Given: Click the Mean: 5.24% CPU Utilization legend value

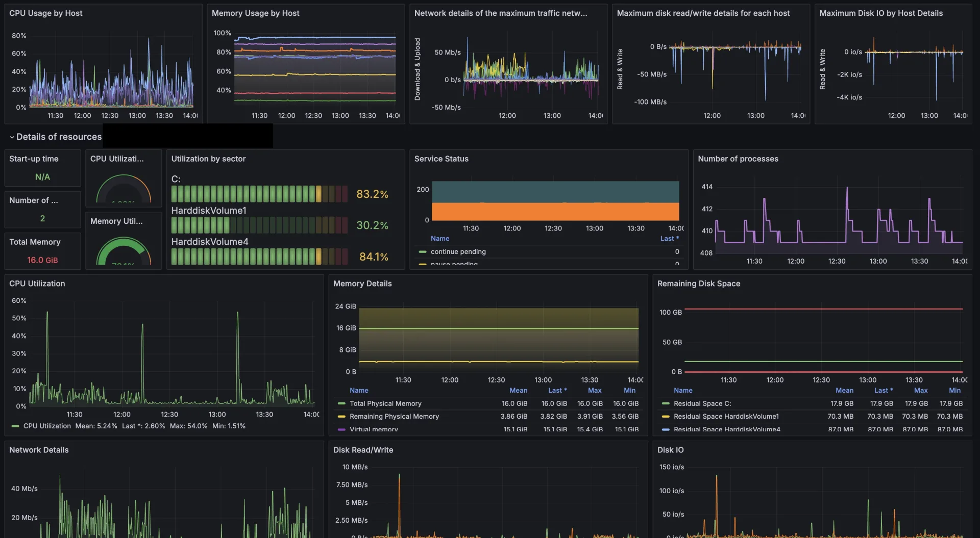Looking at the screenshot, I should coord(96,426).
